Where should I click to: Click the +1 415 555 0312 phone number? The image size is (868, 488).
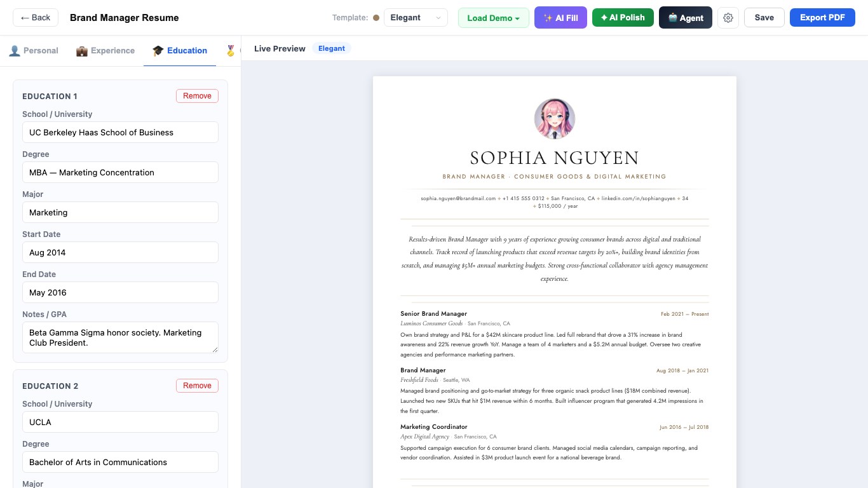pos(523,198)
